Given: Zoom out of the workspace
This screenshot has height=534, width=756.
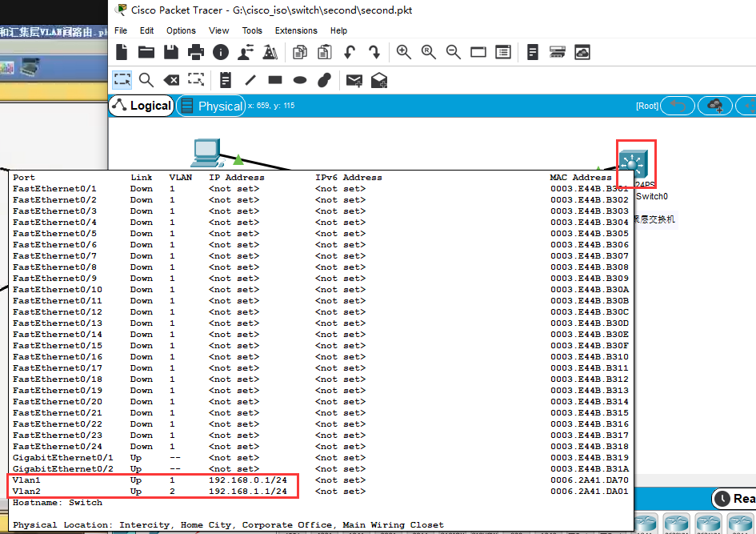Looking at the screenshot, I should [454, 52].
